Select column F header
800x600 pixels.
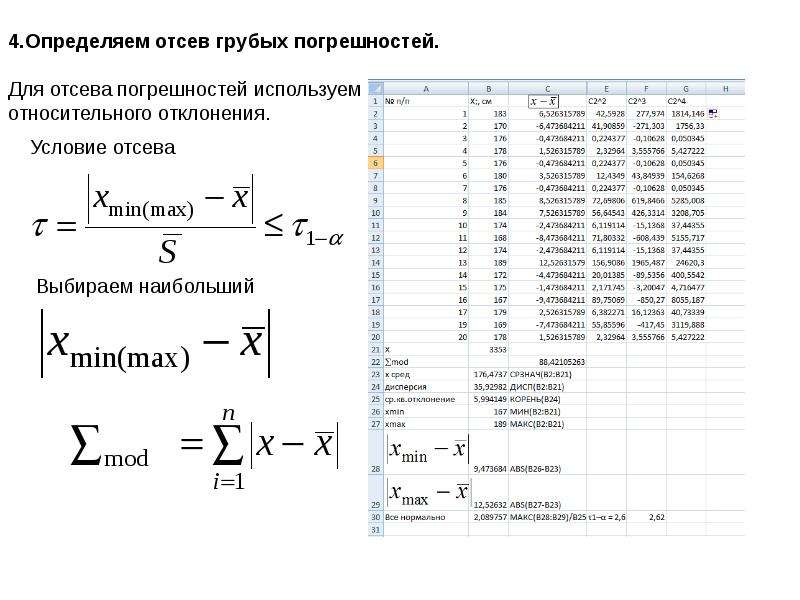646,88
